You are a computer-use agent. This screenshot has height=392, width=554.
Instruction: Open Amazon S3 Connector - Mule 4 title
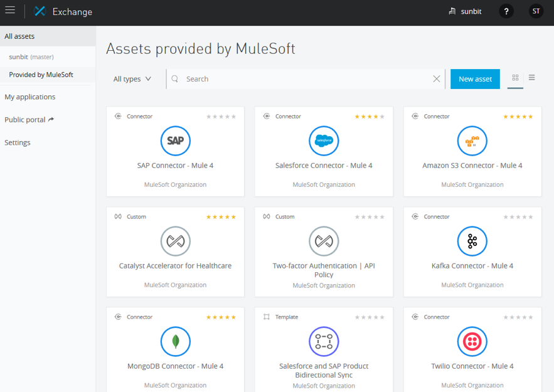point(472,166)
